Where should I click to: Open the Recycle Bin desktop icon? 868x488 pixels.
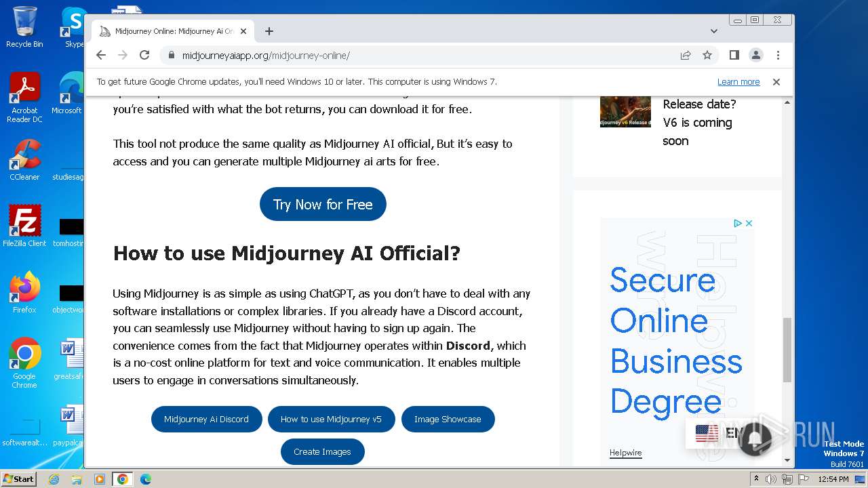click(x=24, y=28)
